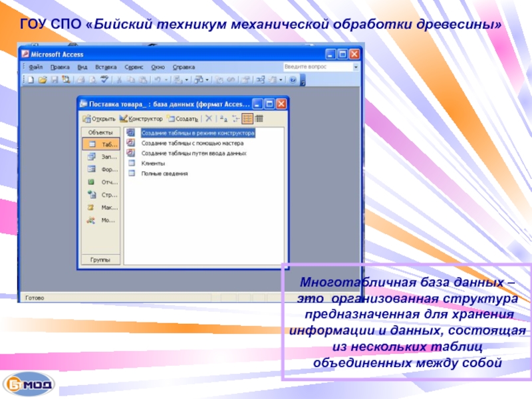Click the File Search toolbar icon
Image resolution: width=532 pixels, height=399 pixels.
pyautogui.click(x=66, y=80)
